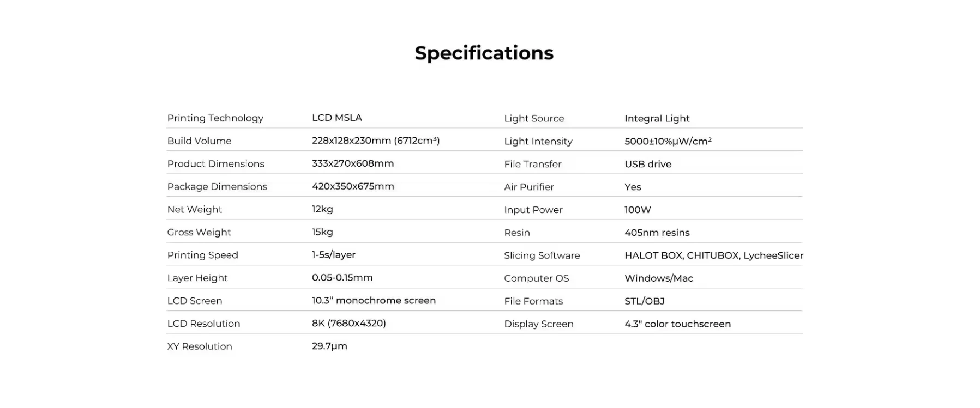Click the Package Dimensions label
980x408 pixels.
[x=217, y=186]
